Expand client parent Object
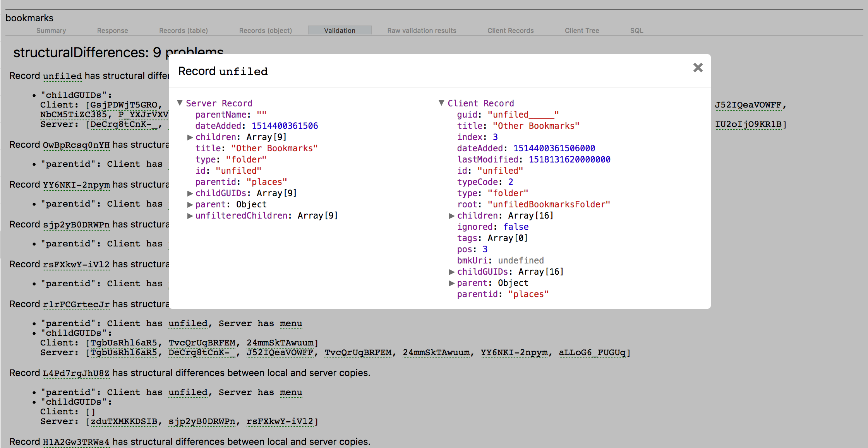Viewport: 868px width, 448px height. pos(451,283)
